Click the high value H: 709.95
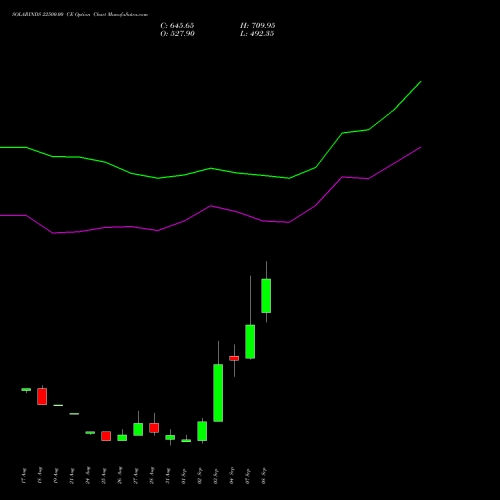 (x=258, y=26)
